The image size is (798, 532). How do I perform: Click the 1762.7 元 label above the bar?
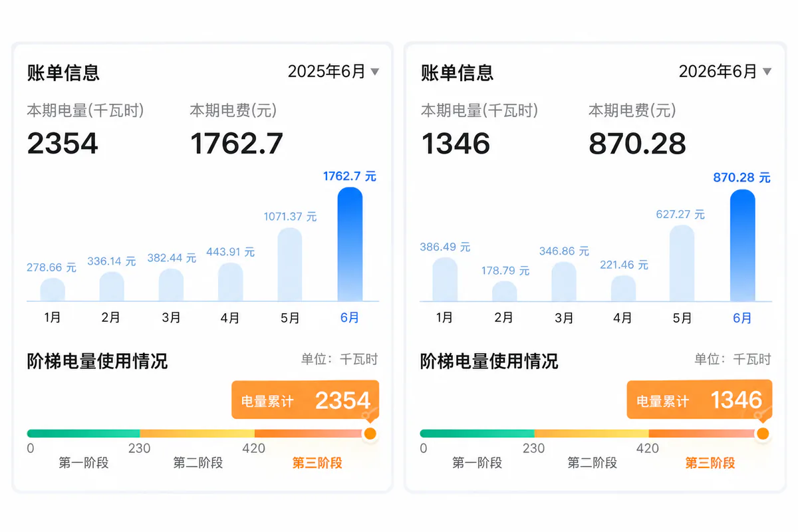coord(350,176)
